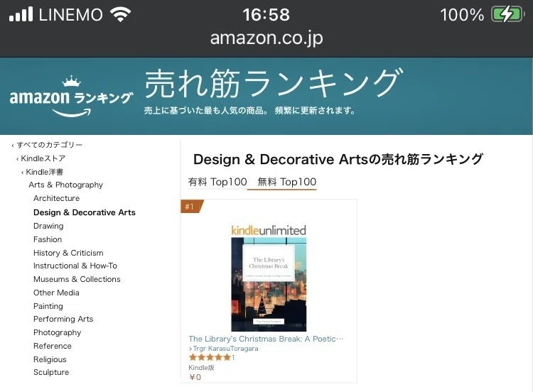Click the 売れ筋ランキング banner heading
The image size is (533, 392).
tap(274, 84)
